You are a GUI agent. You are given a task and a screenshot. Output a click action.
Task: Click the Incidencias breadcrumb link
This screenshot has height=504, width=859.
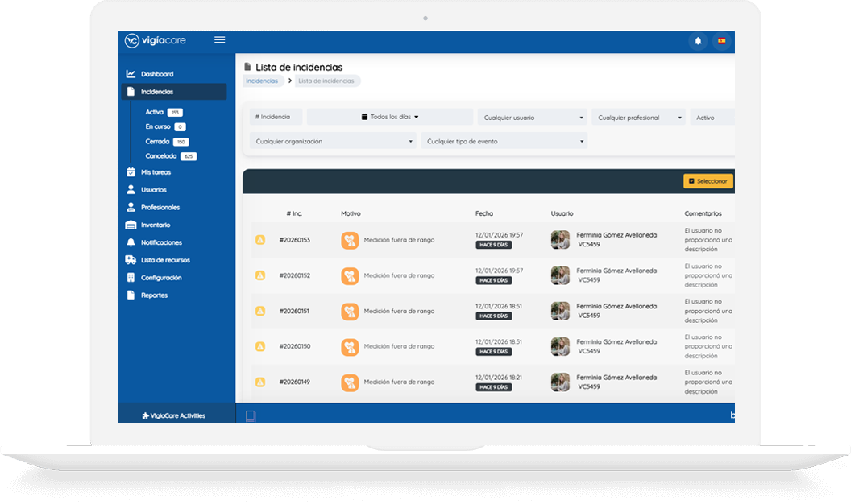pos(262,81)
